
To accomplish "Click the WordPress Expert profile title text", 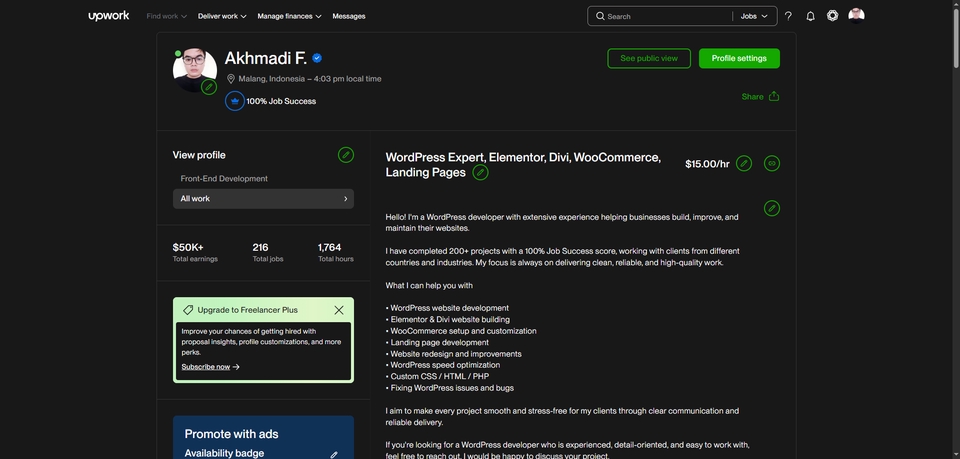I will [523, 165].
